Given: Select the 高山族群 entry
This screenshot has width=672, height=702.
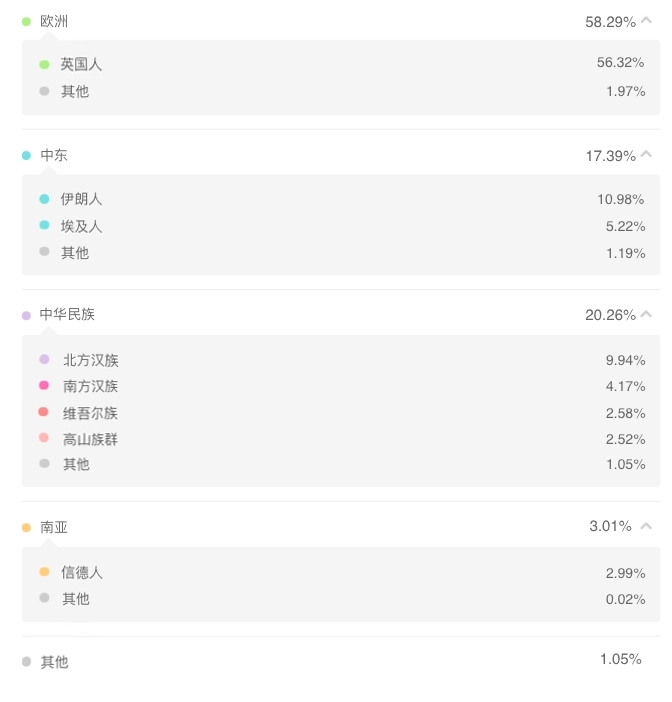Looking at the screenshot, I should 341,439.
